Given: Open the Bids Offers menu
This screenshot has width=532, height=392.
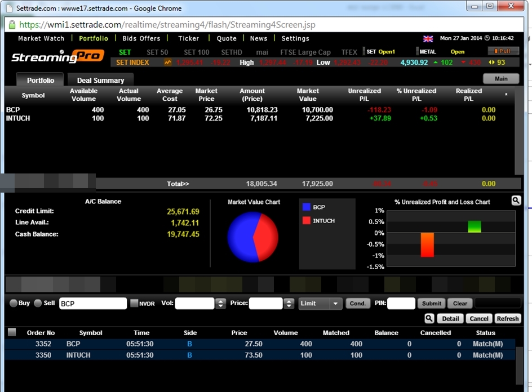Looking at the screenshot, I should tap(141, 38).
